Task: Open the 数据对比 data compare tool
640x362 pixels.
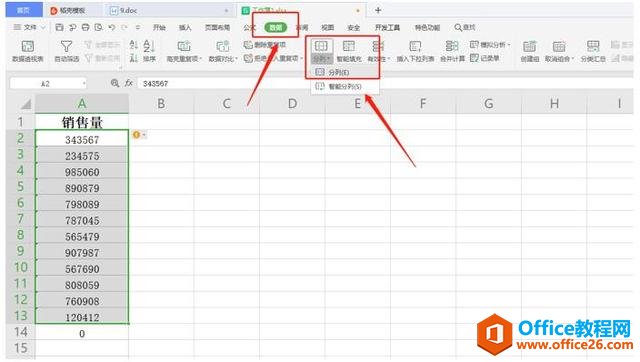Action: point(223,51)
